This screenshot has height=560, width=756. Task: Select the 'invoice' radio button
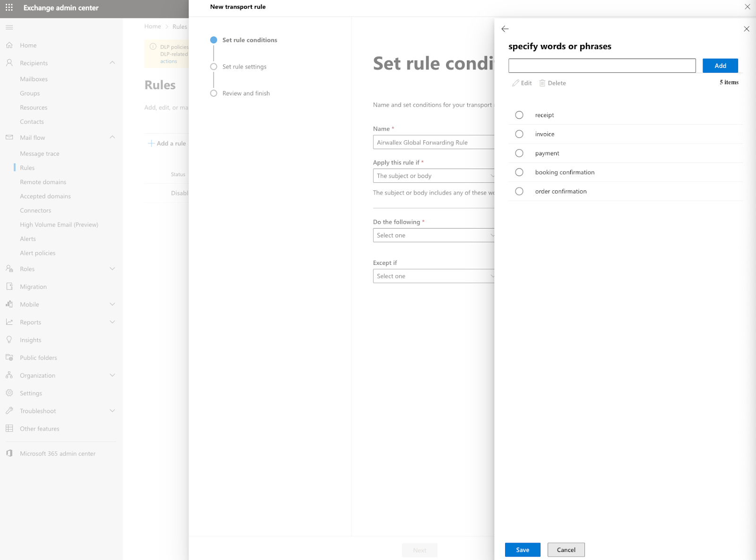(x=519, y=134)
